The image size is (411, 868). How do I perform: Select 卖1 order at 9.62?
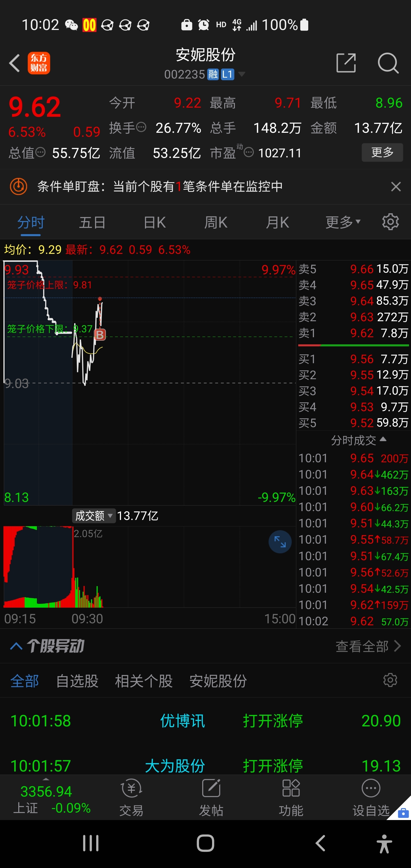(353, 333)
